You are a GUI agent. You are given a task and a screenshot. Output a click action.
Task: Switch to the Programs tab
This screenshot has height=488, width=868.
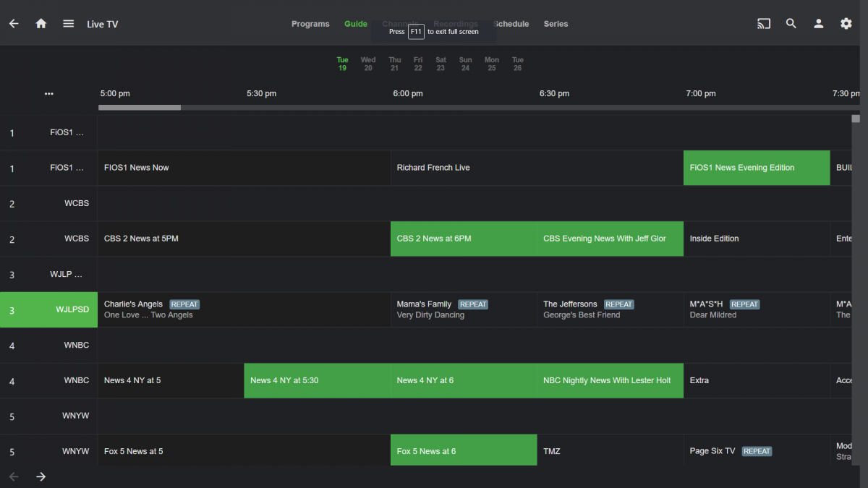[x=310, y=24]
